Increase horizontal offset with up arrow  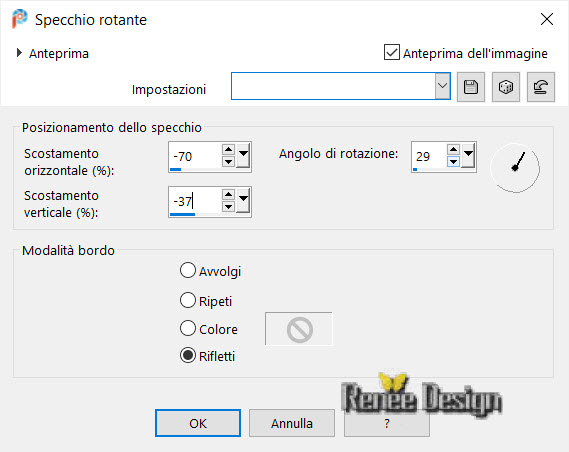(x=228, y=149)
